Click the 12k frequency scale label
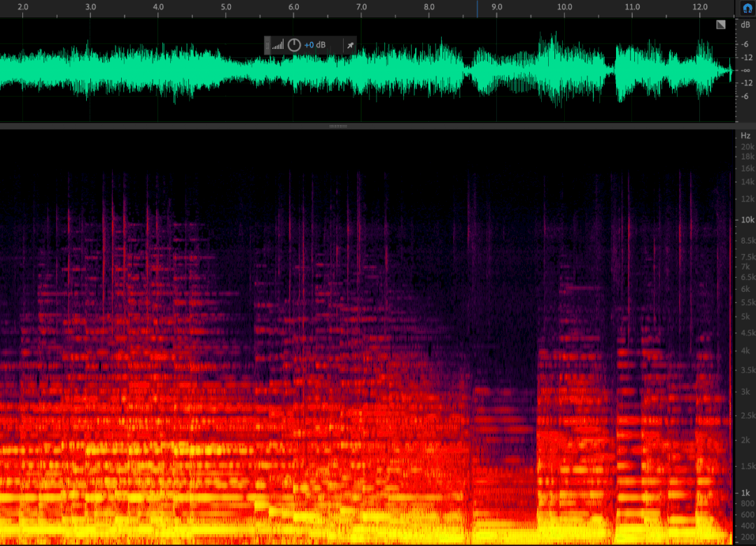Image resolution: width=756 pixels, height=546 pixels. pyautogui.click(x=748, y=199)
